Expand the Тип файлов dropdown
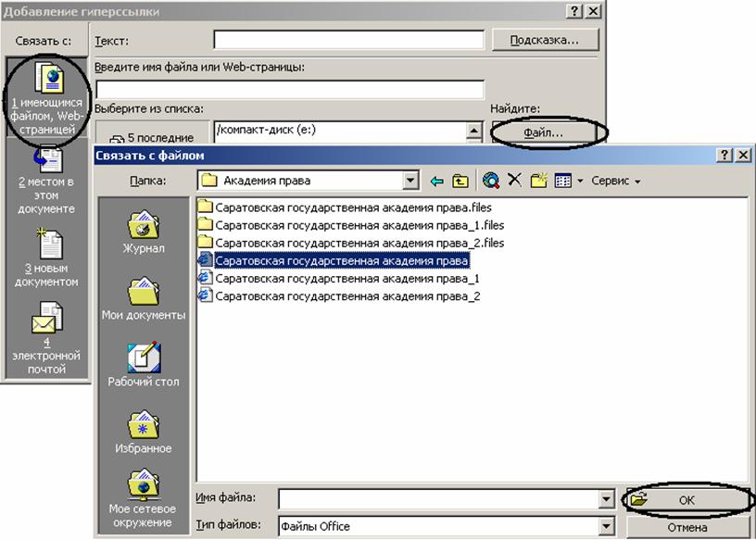Screen dimensions: 756x540 (x=607, y=526)
